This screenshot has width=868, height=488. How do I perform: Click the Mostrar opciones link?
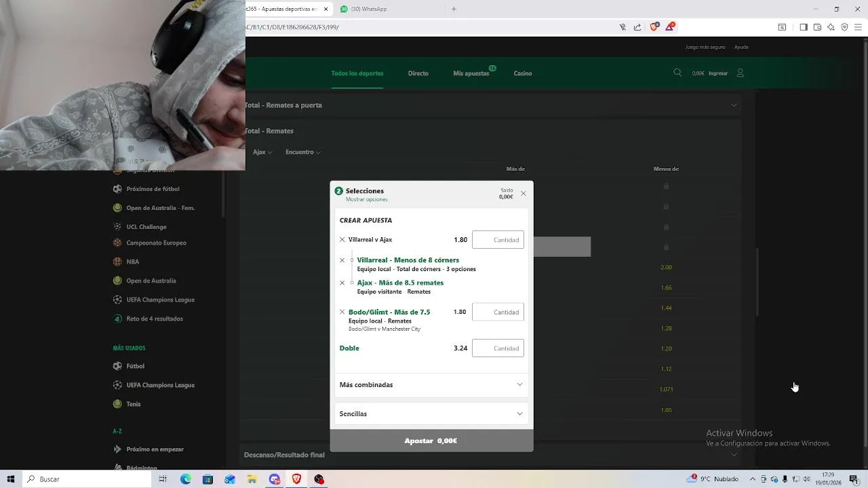367,199
